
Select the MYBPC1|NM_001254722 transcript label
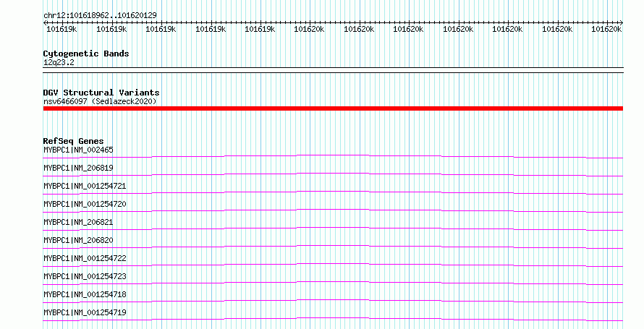85,258
